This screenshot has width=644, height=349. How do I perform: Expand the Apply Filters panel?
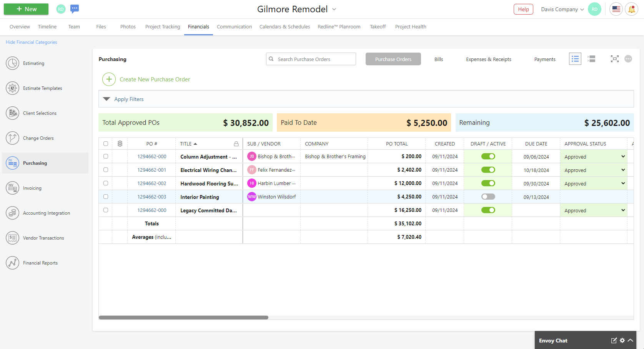(129, 99)
